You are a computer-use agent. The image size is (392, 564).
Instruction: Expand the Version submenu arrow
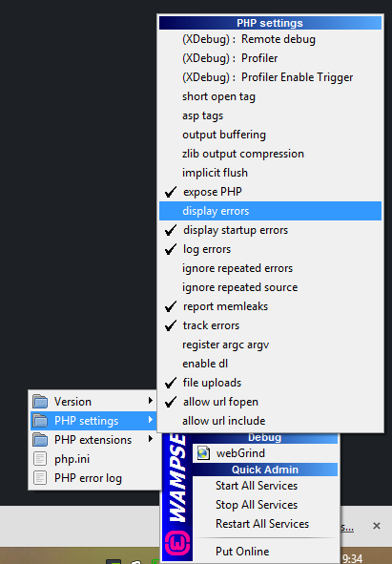[x=151, y=401]
